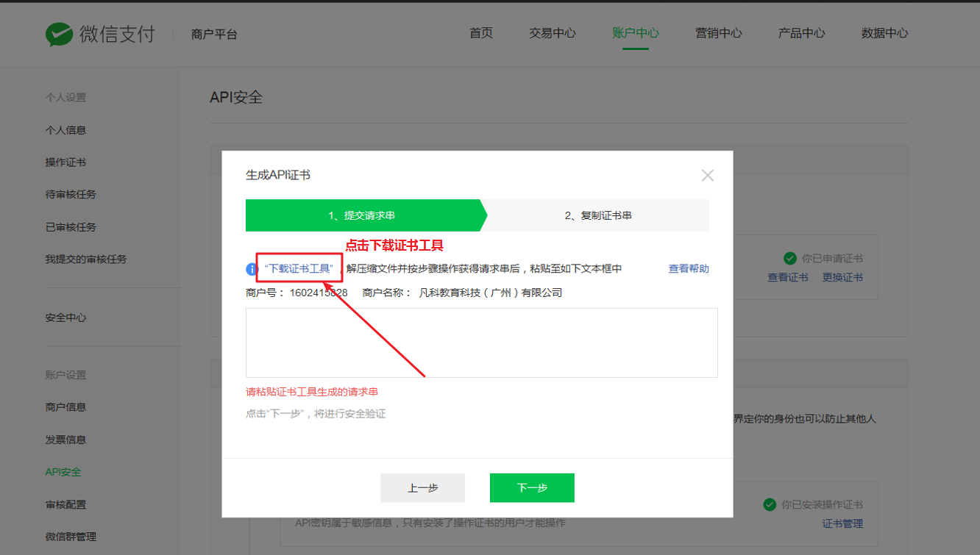Open the 交易中心 navigation tab

[553, 33]
